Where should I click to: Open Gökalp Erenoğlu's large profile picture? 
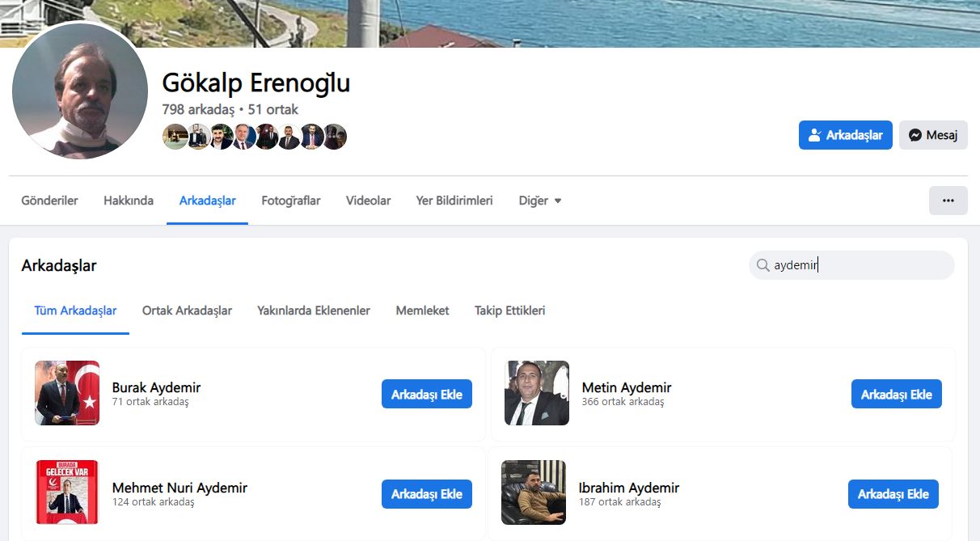(x=80, y=91)
